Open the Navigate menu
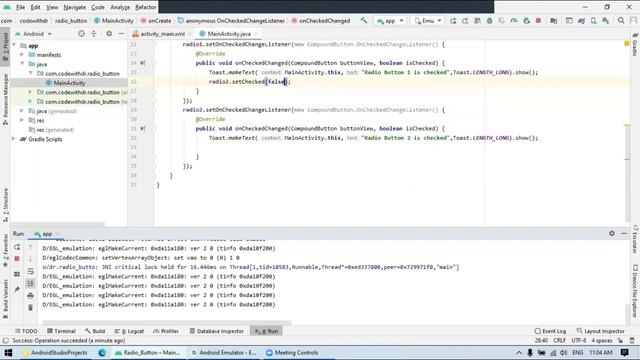640x360 pixels. [74, 7]
